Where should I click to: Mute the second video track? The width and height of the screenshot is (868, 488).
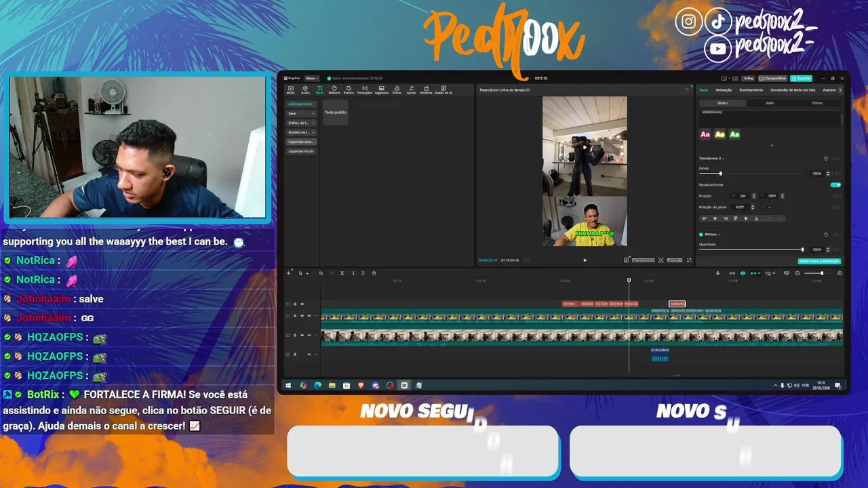[309, 335]
